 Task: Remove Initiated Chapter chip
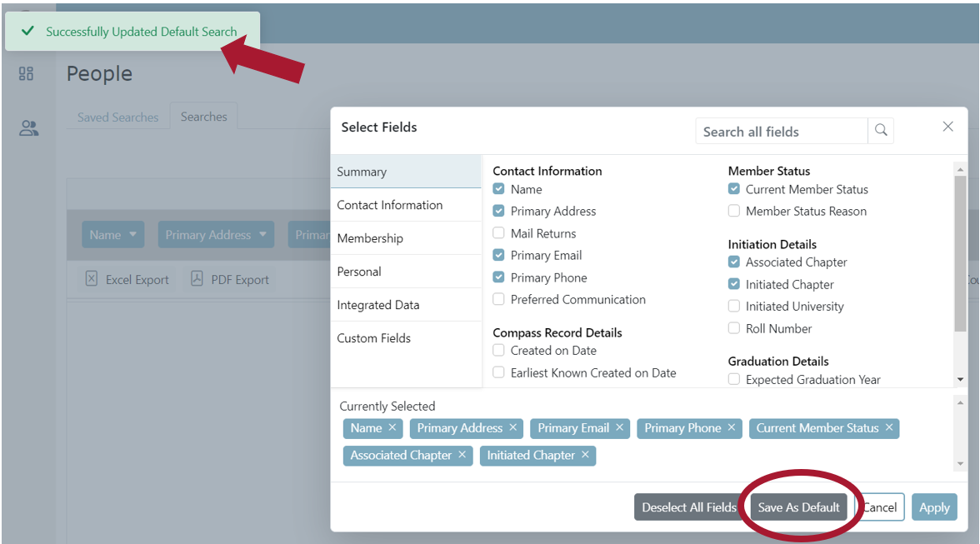coord(585,455)
